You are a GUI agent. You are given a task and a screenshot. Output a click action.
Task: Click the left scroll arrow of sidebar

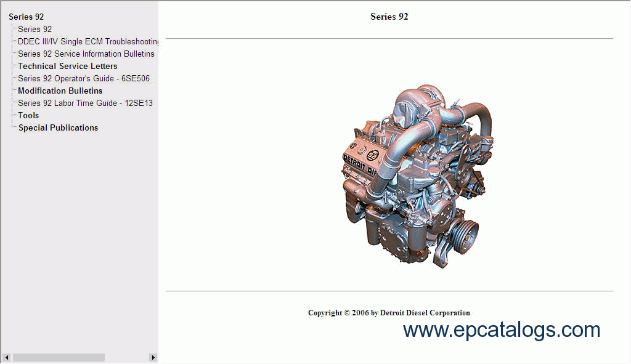point(6,358)
